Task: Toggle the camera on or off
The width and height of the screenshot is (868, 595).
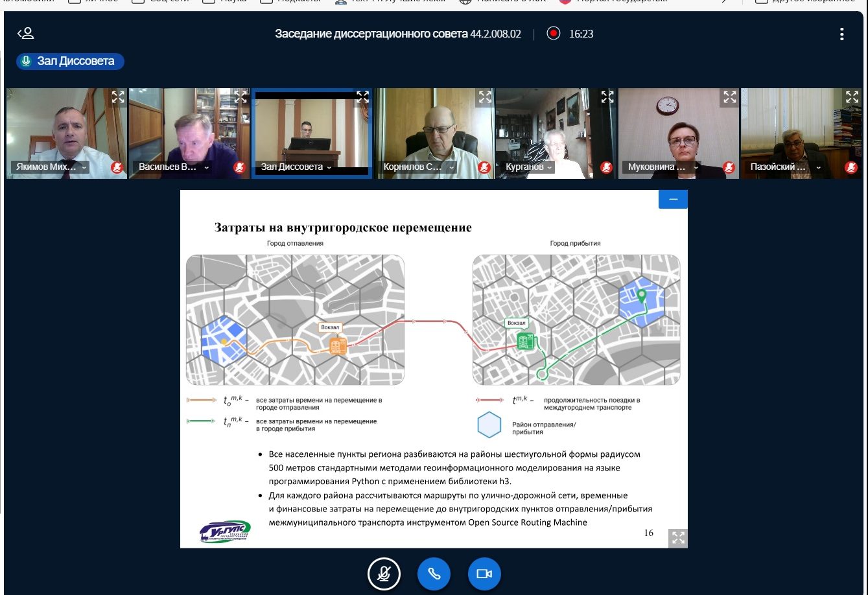Action: 484,574
